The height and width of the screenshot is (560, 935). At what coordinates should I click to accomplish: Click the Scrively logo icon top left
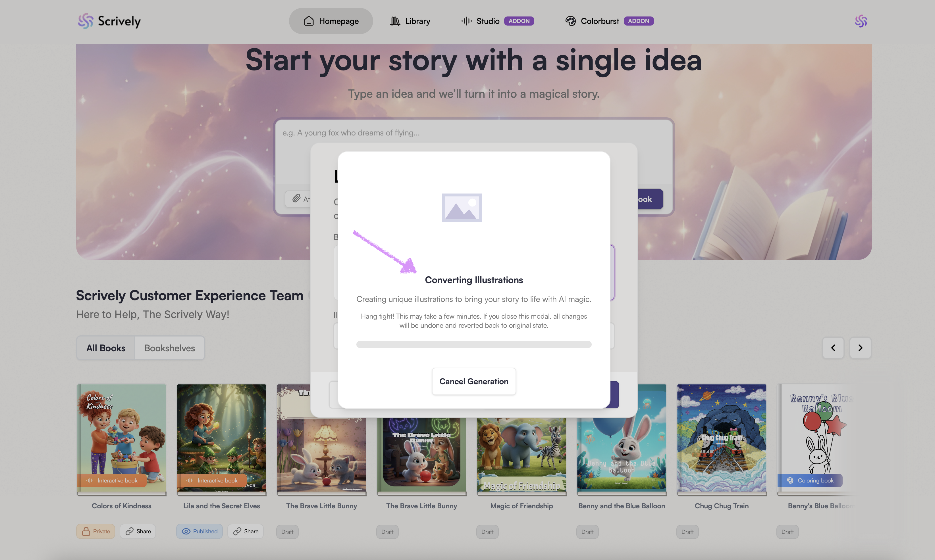coord(85,21)
